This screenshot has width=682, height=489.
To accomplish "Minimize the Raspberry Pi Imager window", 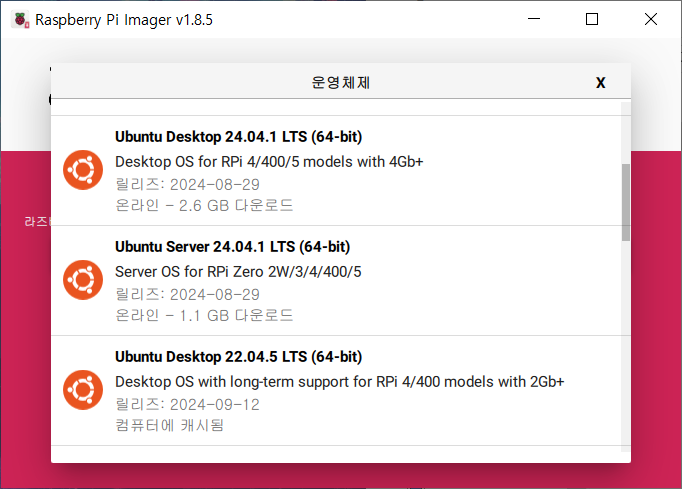I will [x=534, y=19].
